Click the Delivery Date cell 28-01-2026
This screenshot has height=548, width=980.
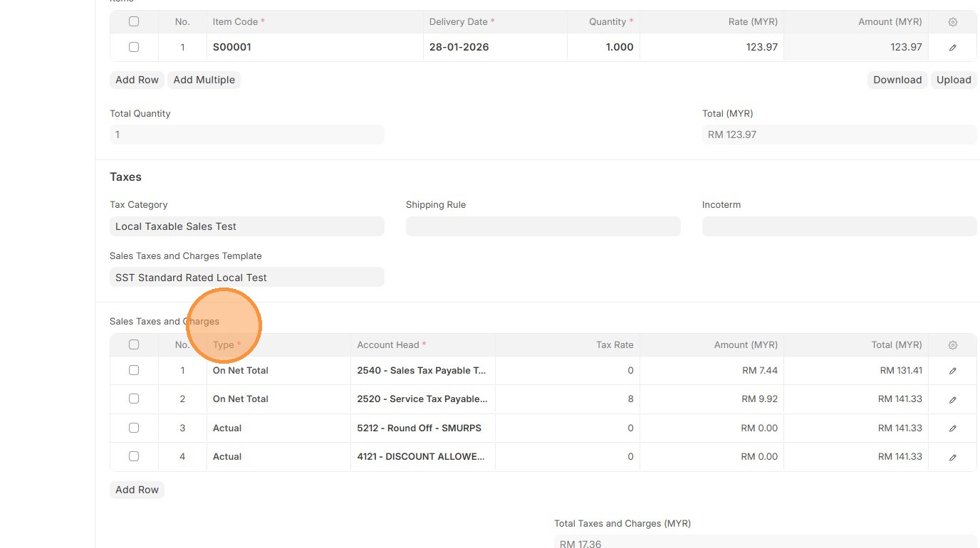point(495,47)
